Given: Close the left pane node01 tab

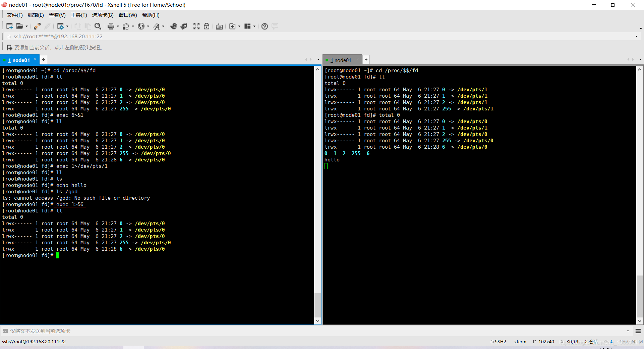Looking at the screenshot, I should [x=35, y=59].
